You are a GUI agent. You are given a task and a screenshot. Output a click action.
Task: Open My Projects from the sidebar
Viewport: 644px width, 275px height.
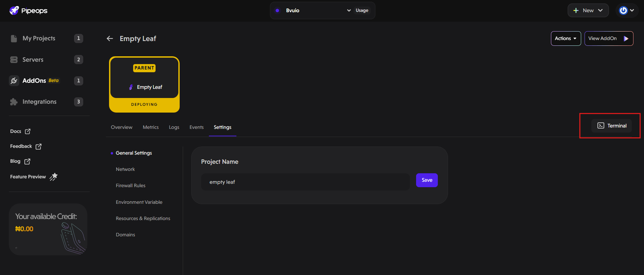(x=39, y=38)
